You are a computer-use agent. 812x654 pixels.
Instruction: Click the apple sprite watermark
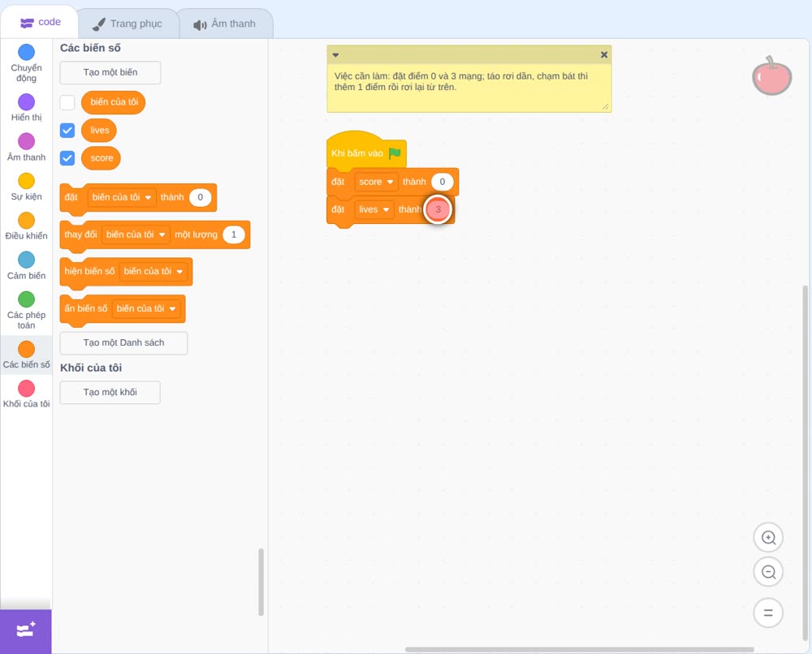point(771,76)
